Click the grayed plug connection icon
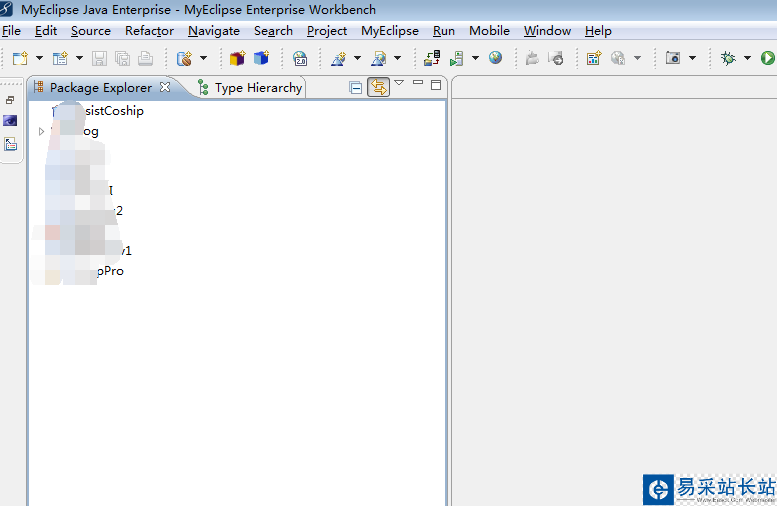Screen dimensions: 777x506 [532, 58]
